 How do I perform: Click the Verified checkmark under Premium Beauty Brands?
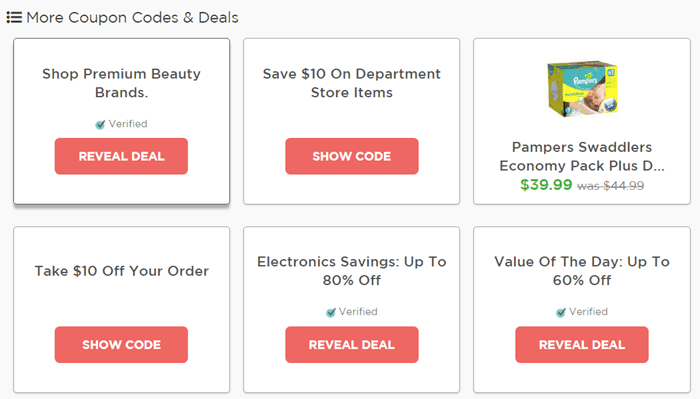(100, 125)
